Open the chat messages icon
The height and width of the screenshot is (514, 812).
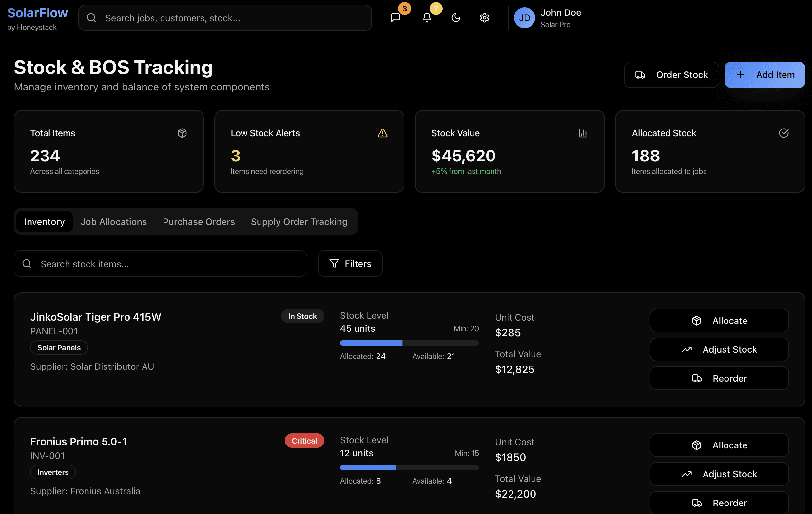[x=395, y=18]
